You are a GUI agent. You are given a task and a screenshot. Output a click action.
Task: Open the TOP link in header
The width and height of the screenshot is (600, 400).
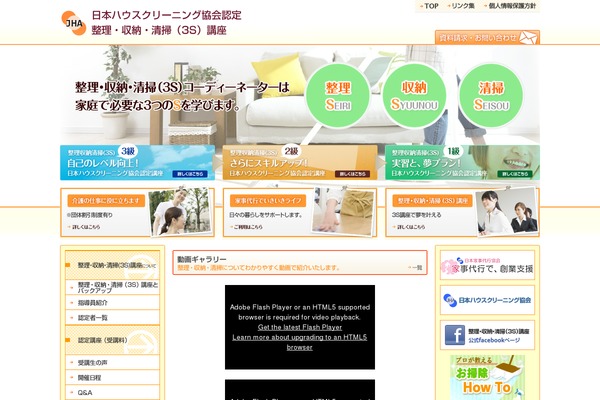click(x=430, y=6)
